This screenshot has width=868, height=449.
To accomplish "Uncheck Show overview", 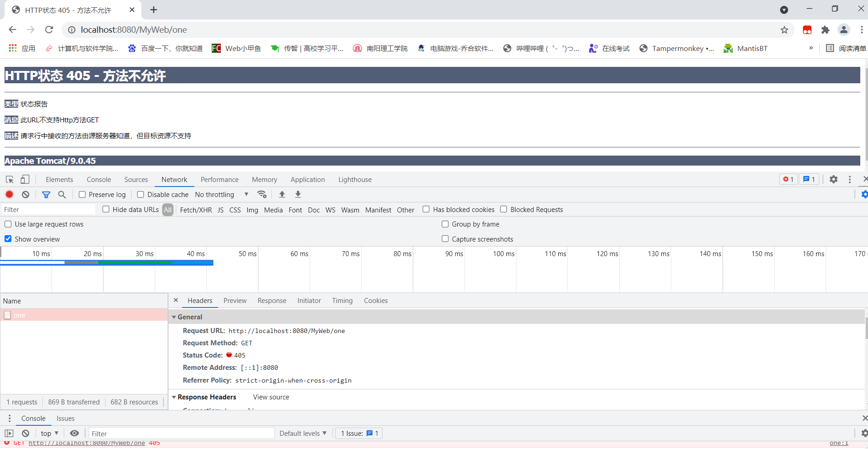I will tap(8, 239).
